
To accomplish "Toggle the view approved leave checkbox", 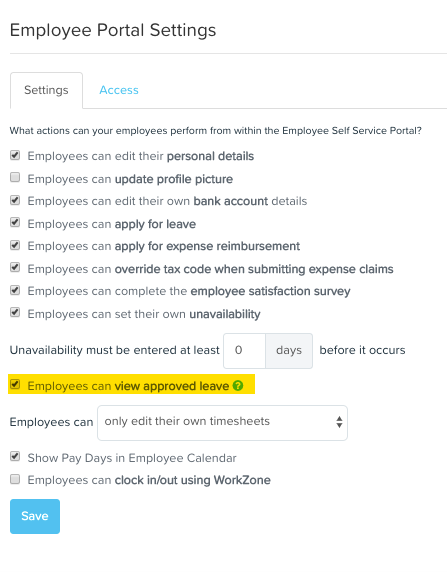I will pyautogui.click(x=15, y=384).
